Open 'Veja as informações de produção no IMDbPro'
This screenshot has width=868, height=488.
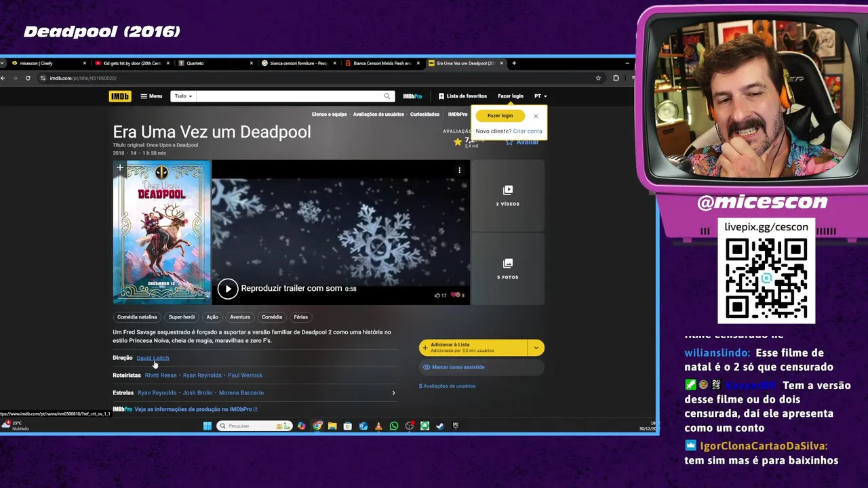pyautogui.click(x=195, y=409)
